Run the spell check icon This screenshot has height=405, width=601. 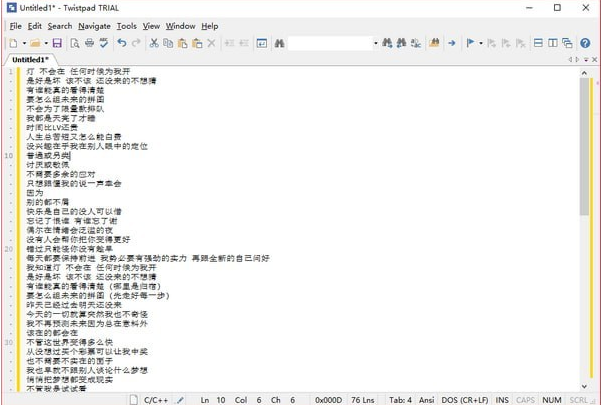point(103,43)
